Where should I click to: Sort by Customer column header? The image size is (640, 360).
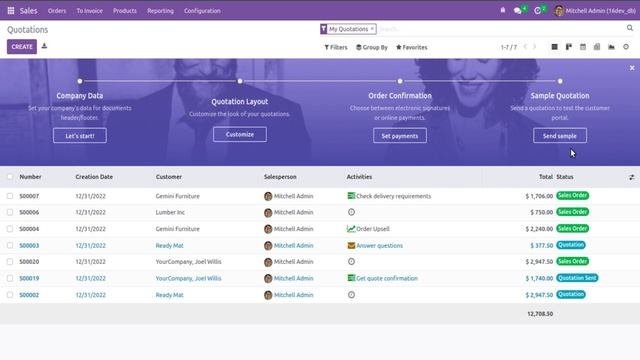click(x=169, y=177)
